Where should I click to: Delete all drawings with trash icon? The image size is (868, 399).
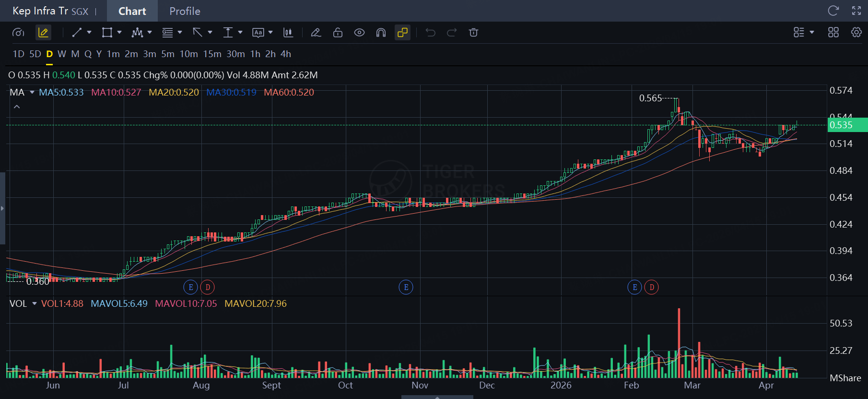[473, 33]
